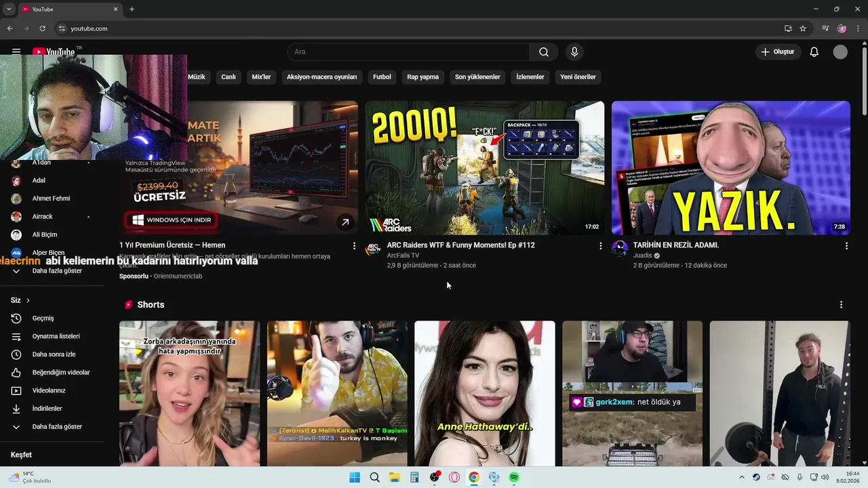Image resolution: width=868 pixels, height=488 pixels.
Task: Open the YouTube hamburger guide menu
Action: [x=16, y=52]
